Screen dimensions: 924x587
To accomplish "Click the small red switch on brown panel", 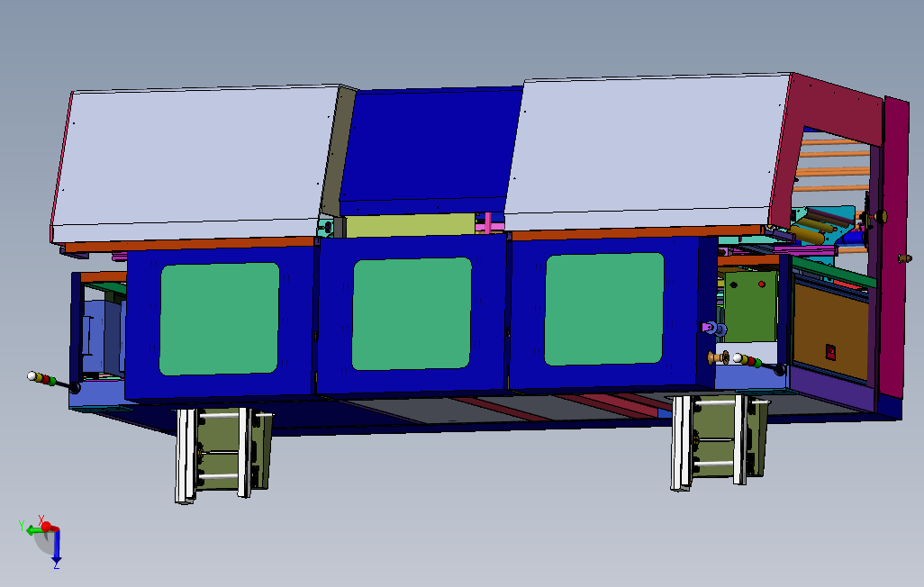I will point(830,352).
